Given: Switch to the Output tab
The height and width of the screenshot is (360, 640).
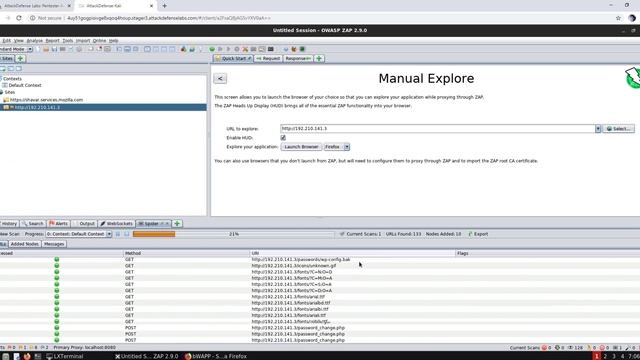Looking at the screenshot, I should [84, 224].
